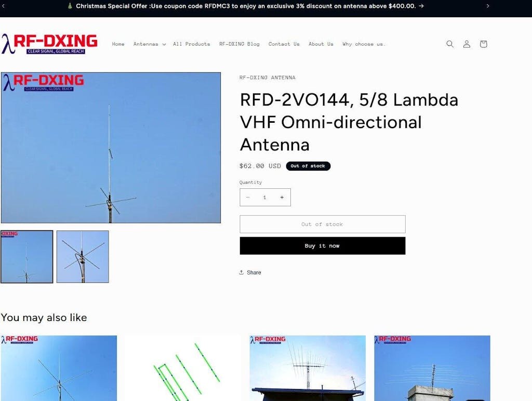The width and height of the screenshot is (532, 401).
Task: Open the shopping cart icon
Action: [483, 44]
